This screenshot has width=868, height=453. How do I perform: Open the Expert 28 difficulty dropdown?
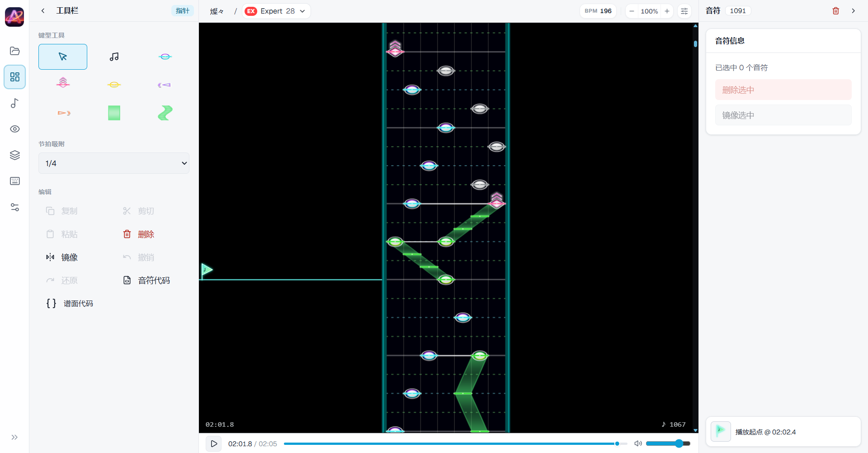276,11
